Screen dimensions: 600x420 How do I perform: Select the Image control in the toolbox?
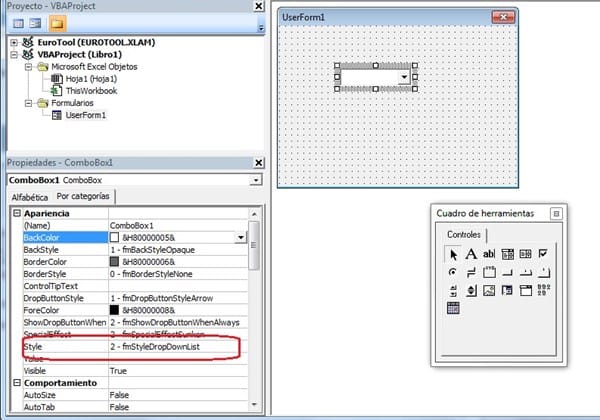(489, 290)
